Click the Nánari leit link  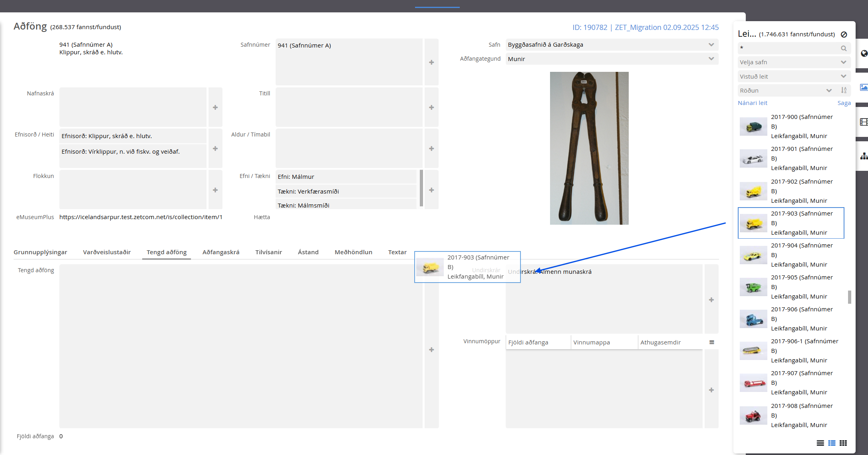coord(752,103)
